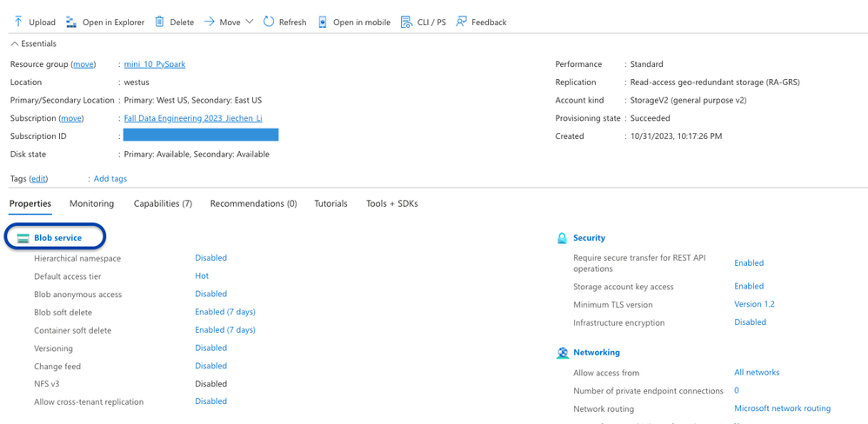This screenshot has height=424, width=868.
Task: Click the CLI / PS label
Action: 431,22
